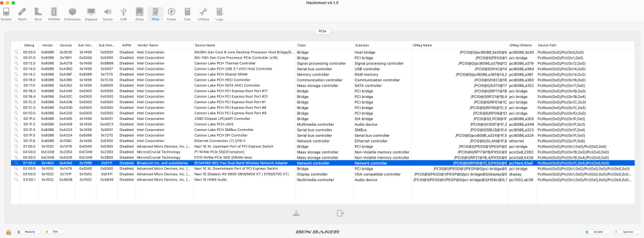
Task: Select row P1 NVMe PCIe SSD[Frampton]
Action: coord(323,152)
